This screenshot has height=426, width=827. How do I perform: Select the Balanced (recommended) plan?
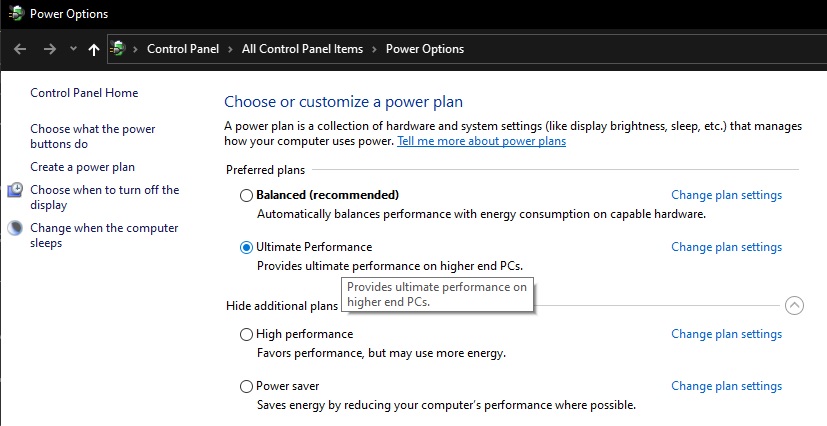[x=247, y=195]
